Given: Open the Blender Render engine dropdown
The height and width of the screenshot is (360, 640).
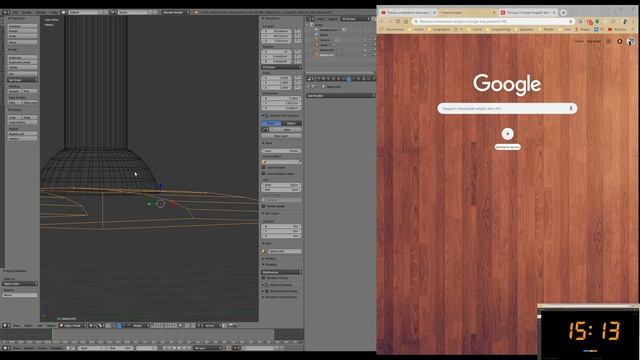Looking at the screenshot, I should (x=176, y=12).
